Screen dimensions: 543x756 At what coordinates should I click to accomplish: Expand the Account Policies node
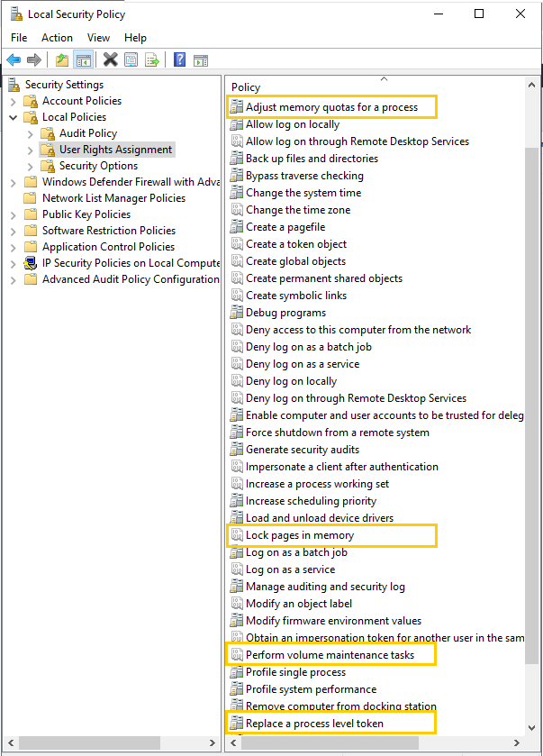pyautogui.click(x=14, y=101)
